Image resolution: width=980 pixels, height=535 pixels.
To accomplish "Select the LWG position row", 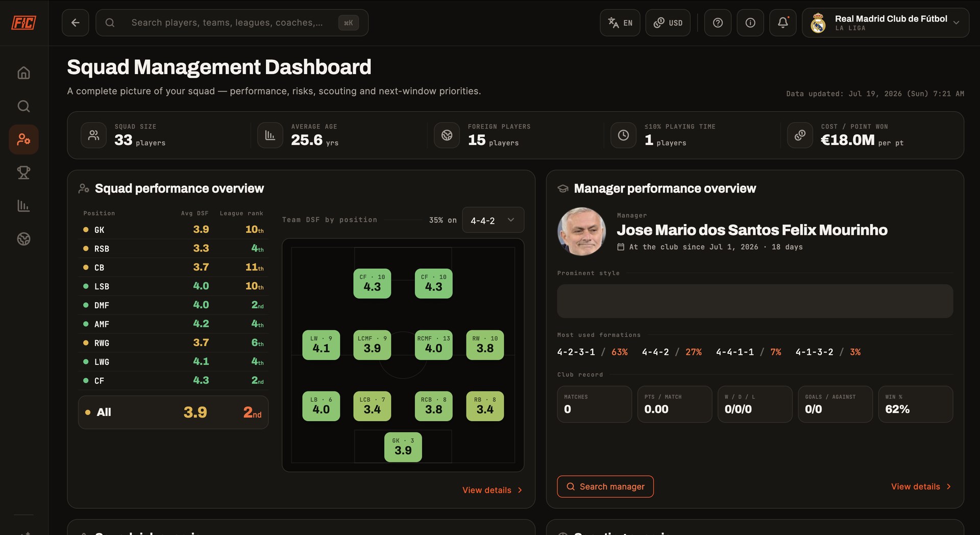I will point(174,362).
